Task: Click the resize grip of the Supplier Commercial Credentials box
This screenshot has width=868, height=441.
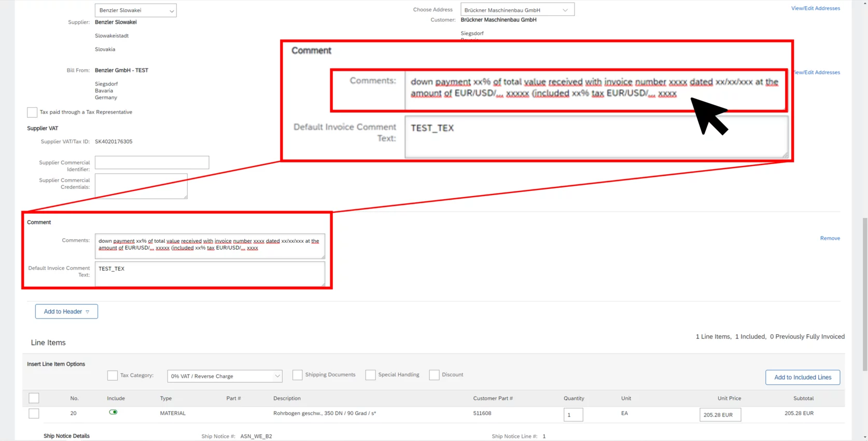Action: pyautogui.click(x=185, y=197)
